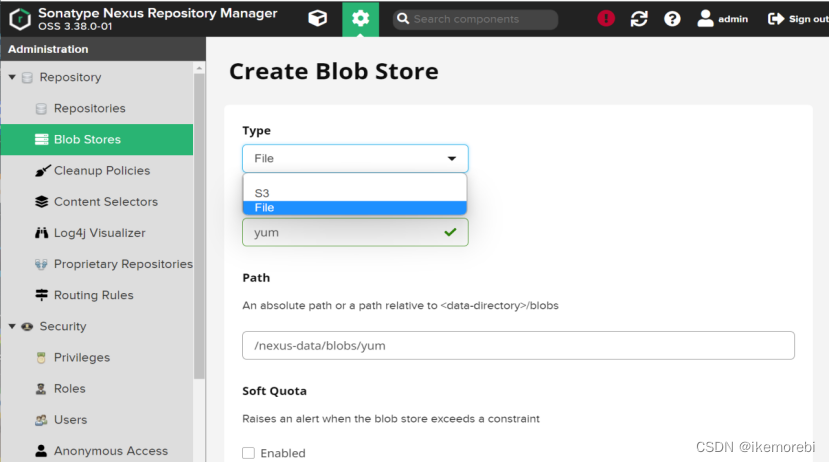
Task: Click the Create Blob Store heading
Action: pos(333,71)
